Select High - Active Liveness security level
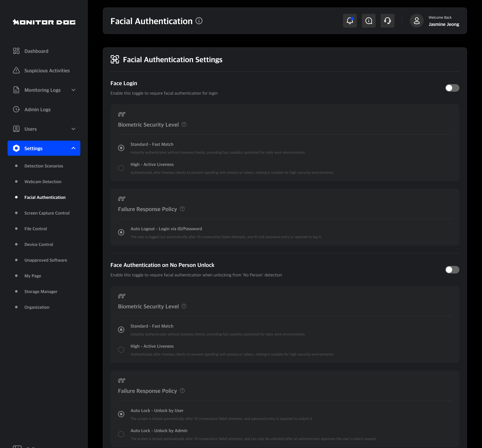The width and height of the screenshot is (482, 448). click(x=121, y=168)
